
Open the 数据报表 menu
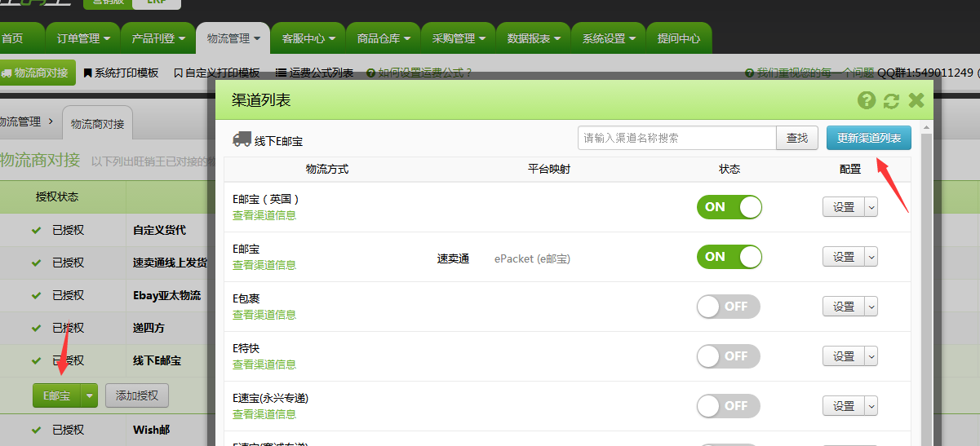tap(534, 38)
